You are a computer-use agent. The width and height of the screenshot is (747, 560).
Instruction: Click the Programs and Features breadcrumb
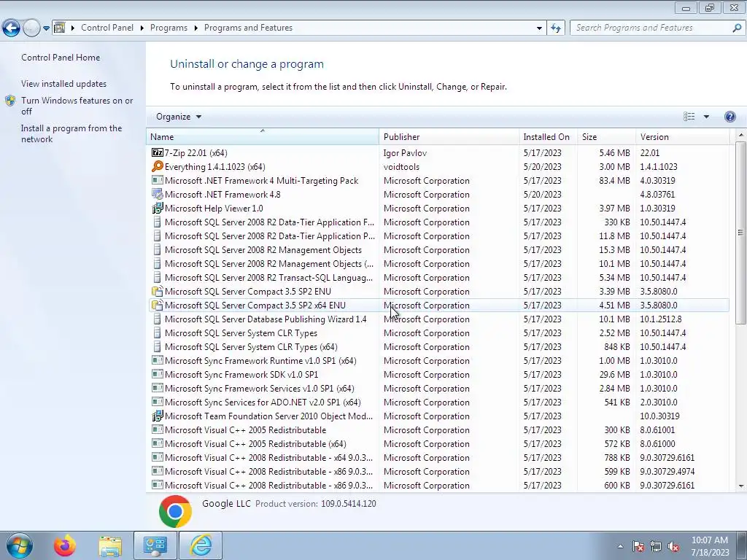pyautogui.click(x=248, y=28)
